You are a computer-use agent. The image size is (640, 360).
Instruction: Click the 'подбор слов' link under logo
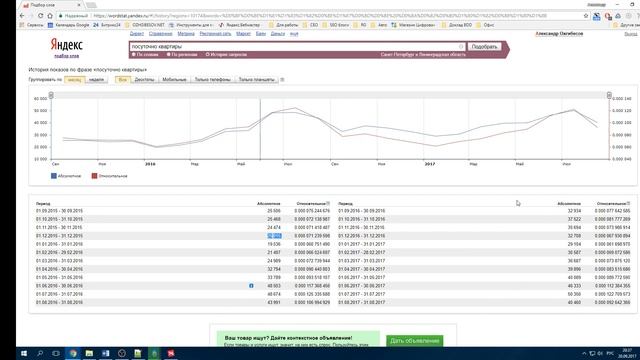[67, 56]
